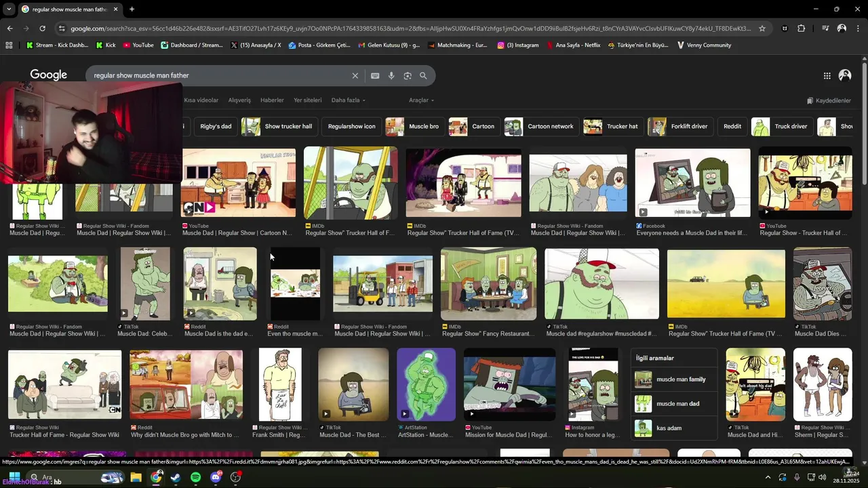Viewport: 868px width, 488px height.
Task: Open the Google account avatar
Action: 845,76
